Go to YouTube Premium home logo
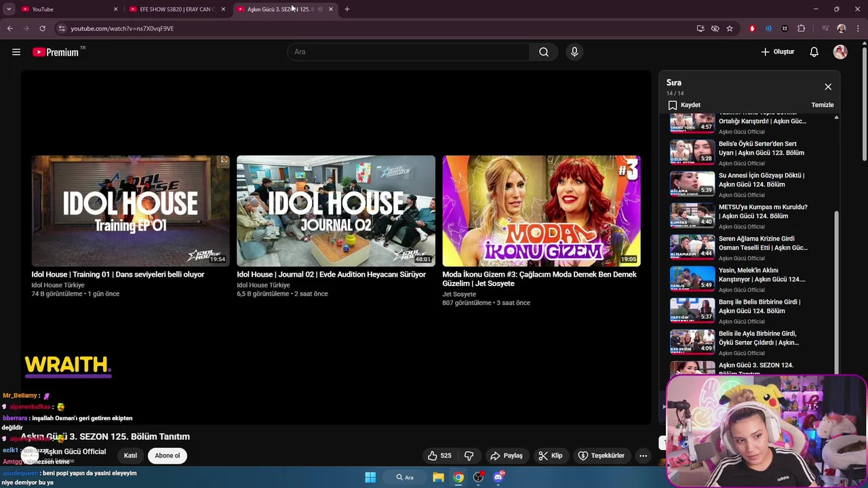 [56, 52]
